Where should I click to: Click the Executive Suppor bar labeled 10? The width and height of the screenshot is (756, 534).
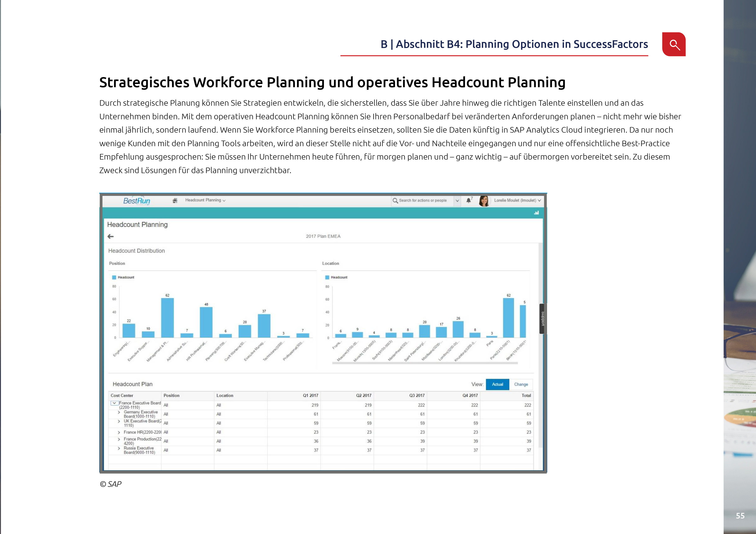click(x=148, y=334)
